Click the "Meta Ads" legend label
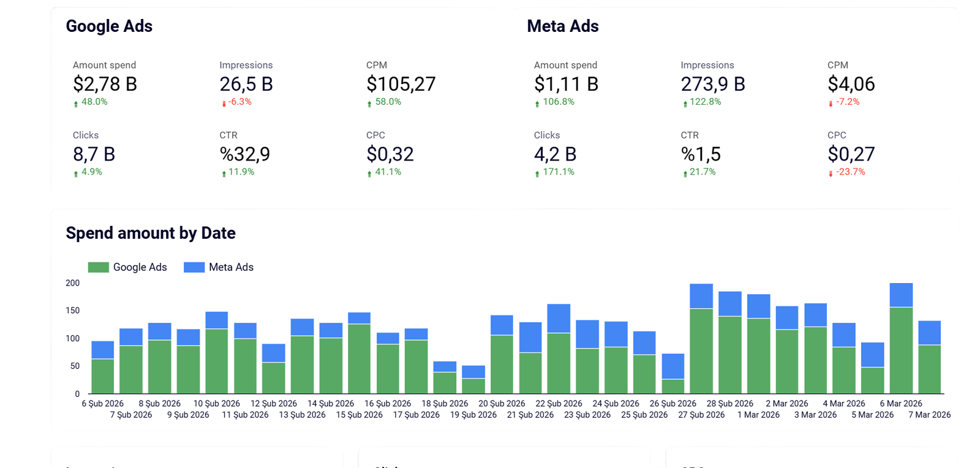Viewport: 980px width, 468px height. click(231, 267)
